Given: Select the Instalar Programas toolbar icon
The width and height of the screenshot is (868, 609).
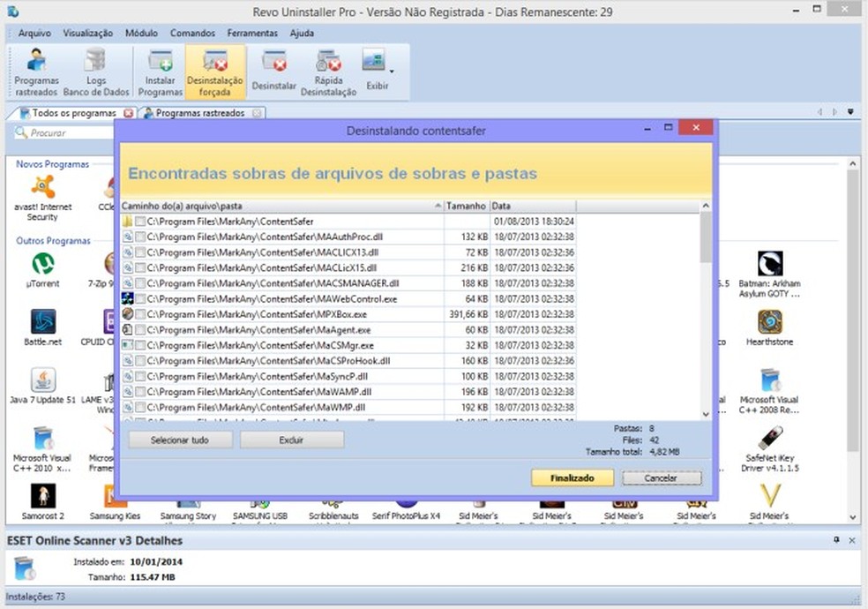Looking at the screenshot, I should click(160, 71).
